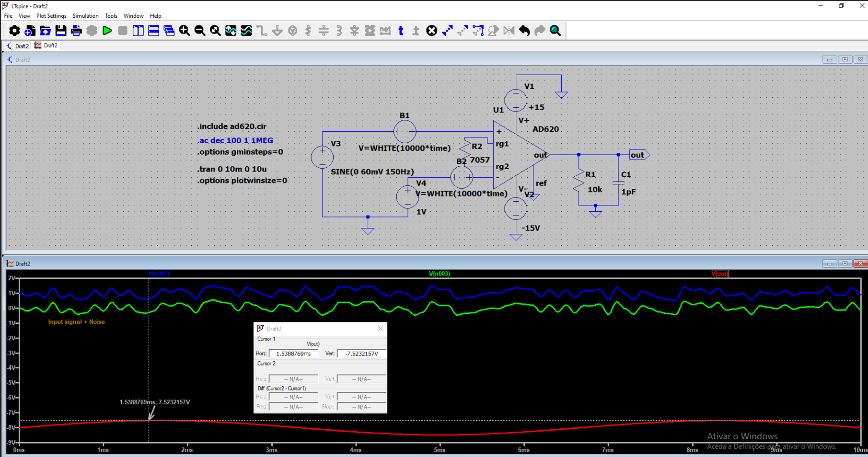
Task: Switch to the Draft2 schematic tab
Action: point(17,46)
